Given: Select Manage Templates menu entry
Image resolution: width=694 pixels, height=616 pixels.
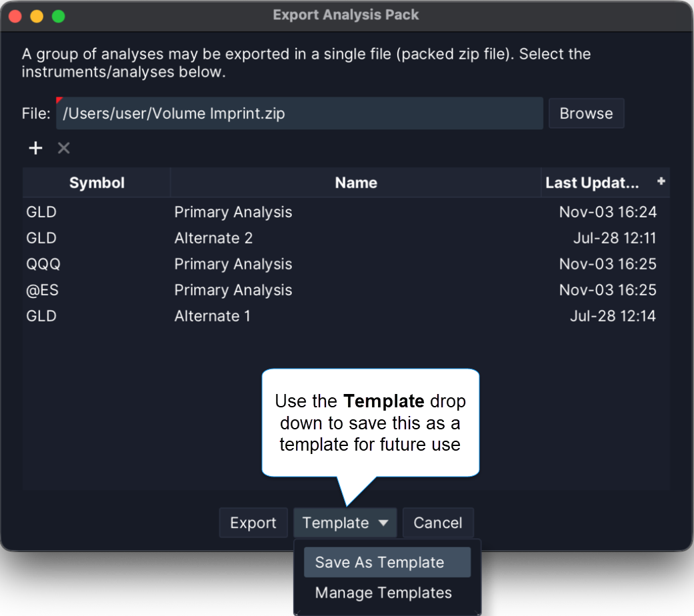Looking at the screenshot, I should point(383,593).
